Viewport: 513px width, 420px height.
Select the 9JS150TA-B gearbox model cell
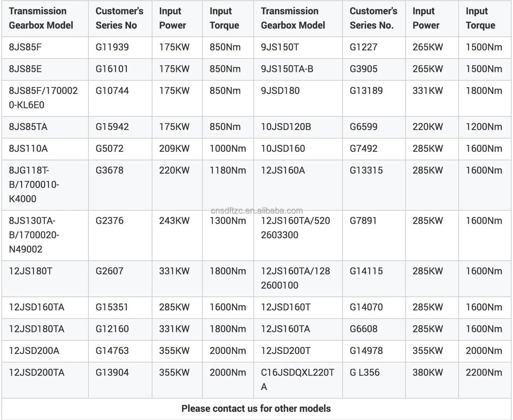[x=287, y=69]
